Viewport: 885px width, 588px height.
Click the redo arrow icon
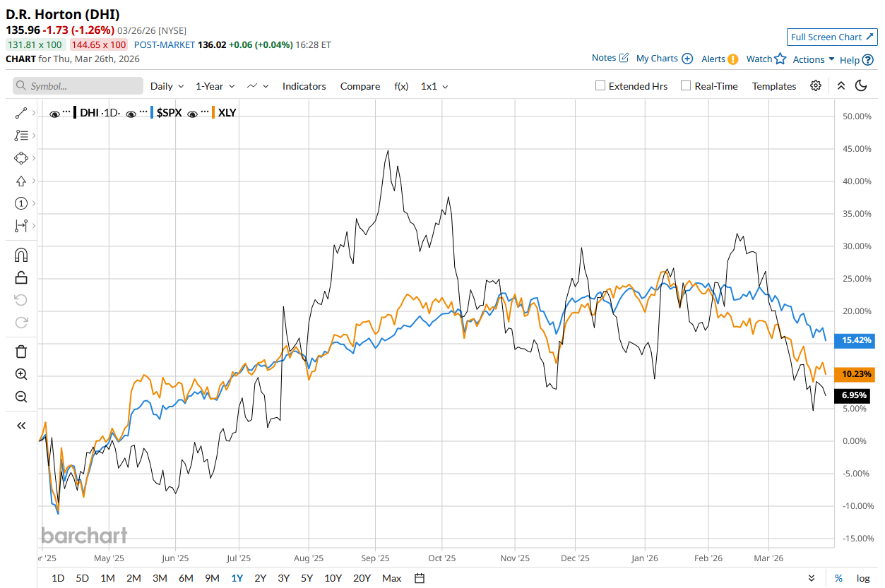21,323
